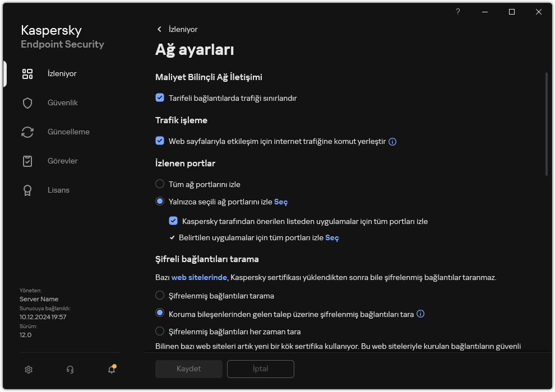Select Tüm ağ portlarını izle option

pos(160,184)
